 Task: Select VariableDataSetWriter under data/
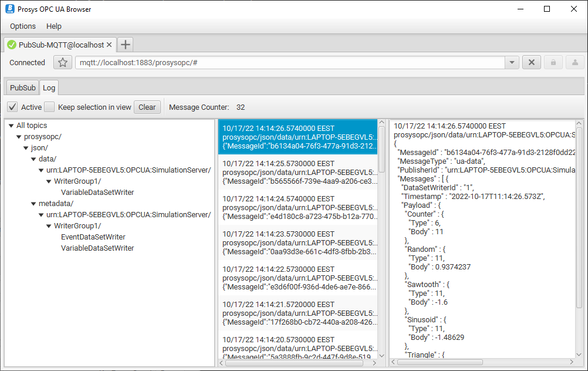coord(97,192)
